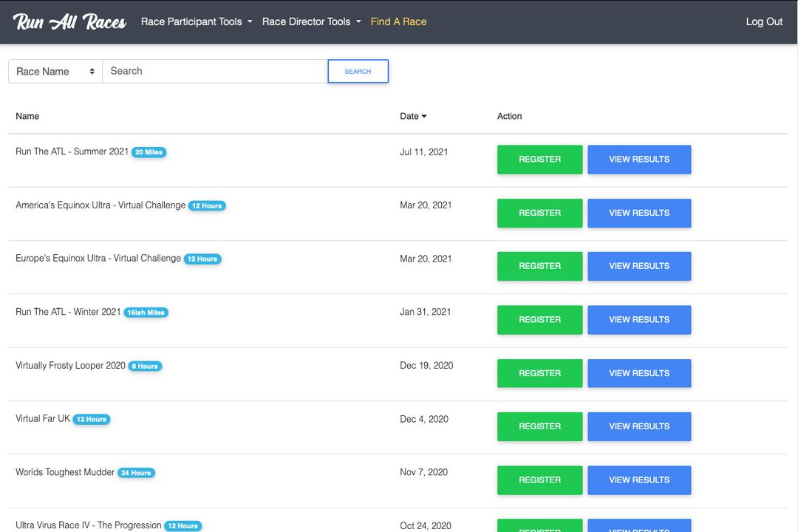Navigate to Find A Race

pyautogui.click(x=398, y=21)
